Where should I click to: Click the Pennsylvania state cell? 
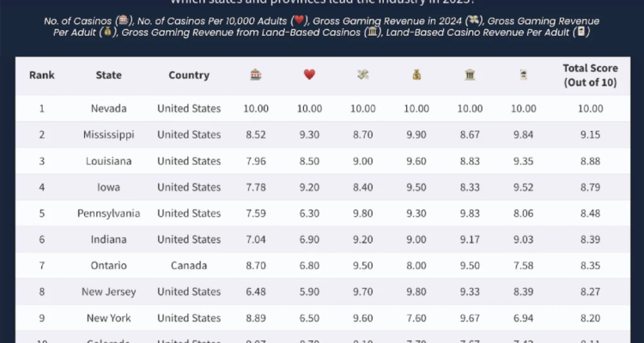point(108,214)
